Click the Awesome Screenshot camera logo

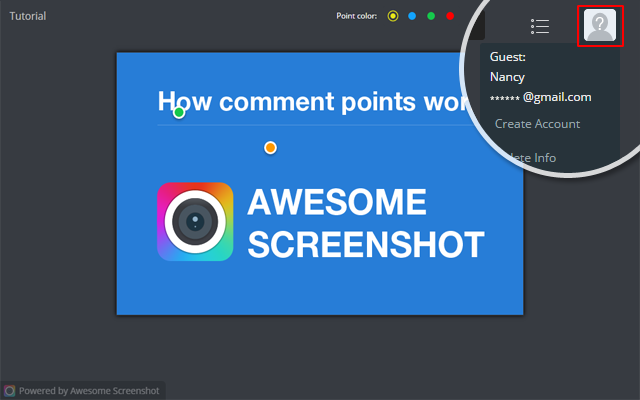pos(195,222)
